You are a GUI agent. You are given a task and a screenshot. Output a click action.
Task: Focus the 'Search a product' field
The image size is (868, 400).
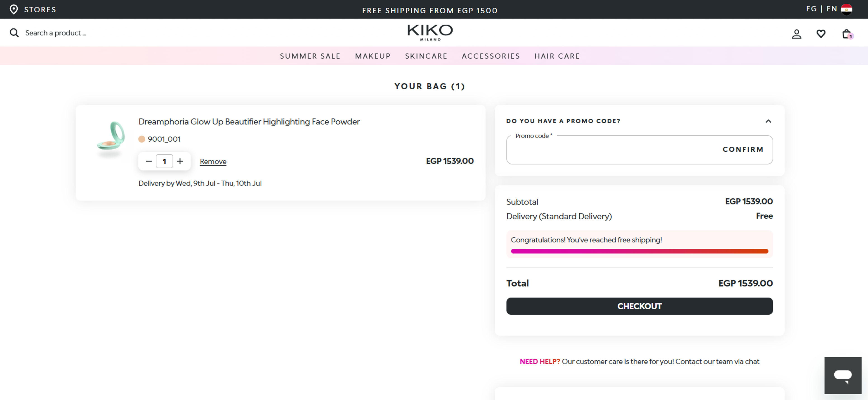click(56, 33)
